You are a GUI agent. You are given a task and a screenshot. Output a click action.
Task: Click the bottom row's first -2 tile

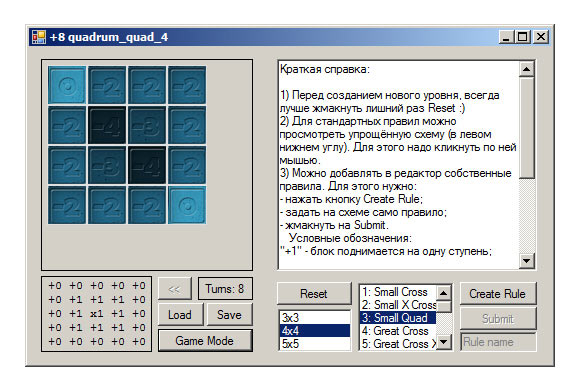coord(67,205)
